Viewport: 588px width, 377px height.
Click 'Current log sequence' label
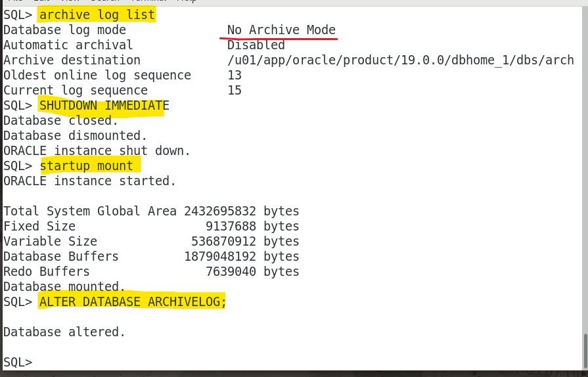click(x=76, y=91)
